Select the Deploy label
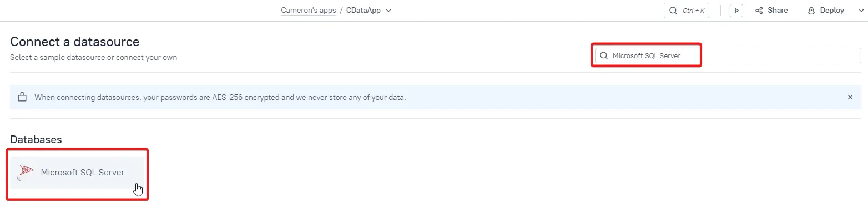The width and height of the screenshot is (868, 217). coord(831,11)
